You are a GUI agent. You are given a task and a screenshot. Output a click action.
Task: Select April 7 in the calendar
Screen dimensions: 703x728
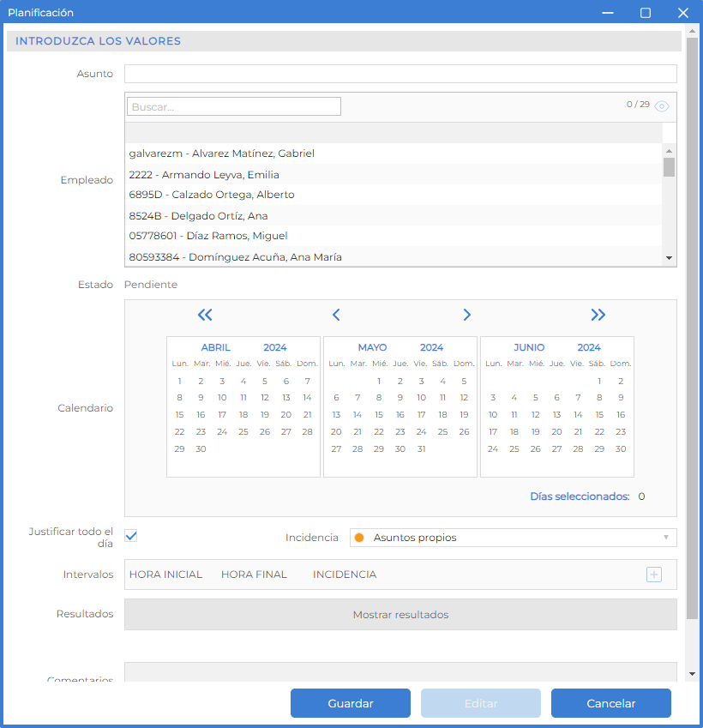308,382
